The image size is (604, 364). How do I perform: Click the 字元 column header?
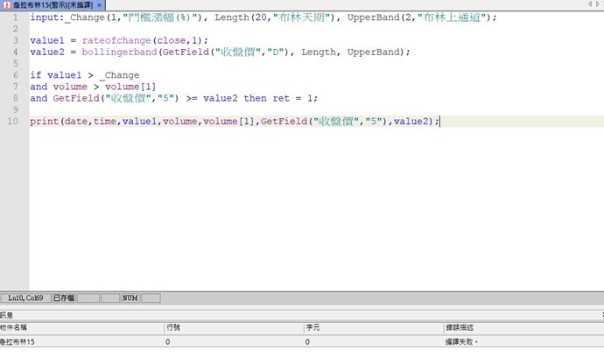click(313, 327)
